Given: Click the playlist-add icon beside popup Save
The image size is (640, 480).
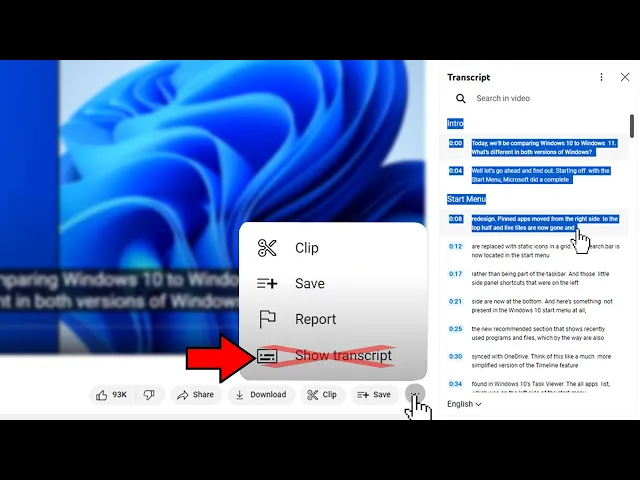Looking at the screenshot, I should pos(267,283).
